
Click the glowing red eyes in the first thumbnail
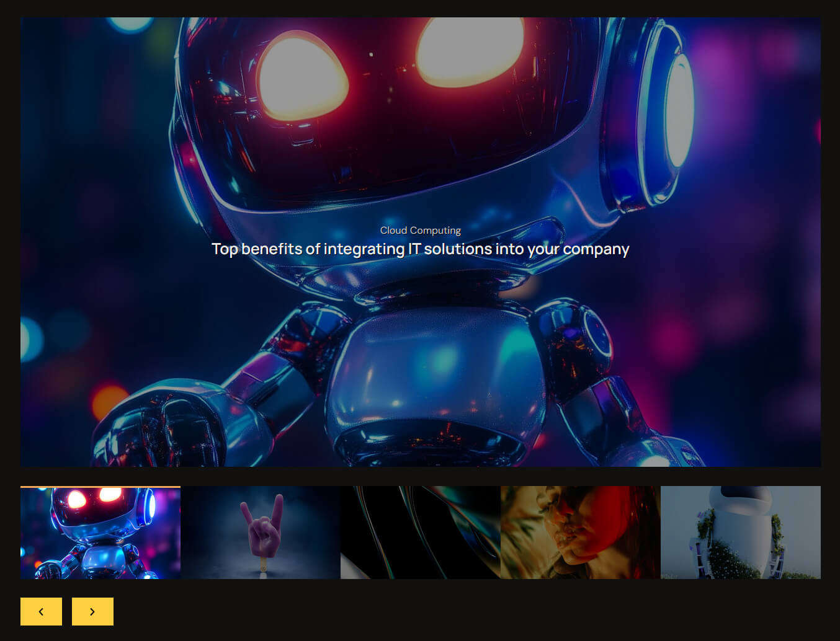(93, 497)
